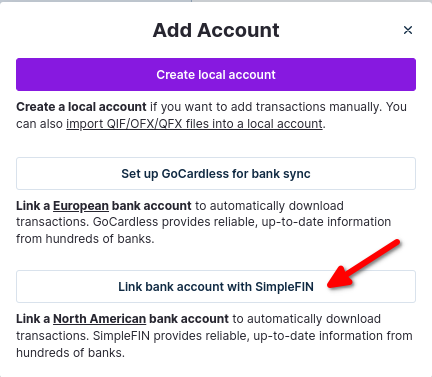Follow the underlined European link

(81, 206)
